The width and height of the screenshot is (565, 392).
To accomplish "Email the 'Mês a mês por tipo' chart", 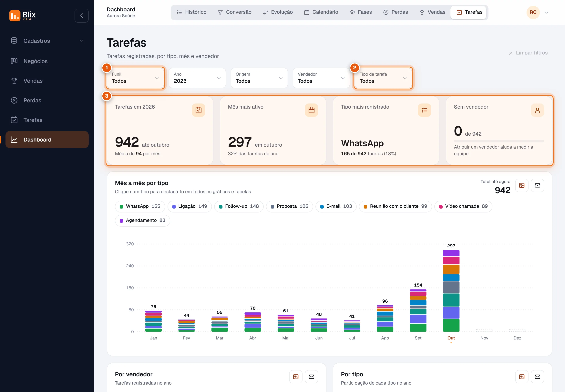I will pyautogui.click(x=538, y=185).
